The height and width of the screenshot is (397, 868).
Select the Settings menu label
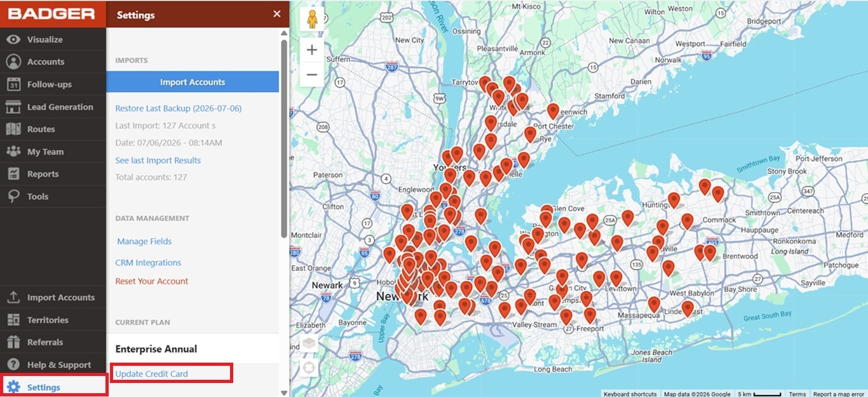tap(44, 387)
